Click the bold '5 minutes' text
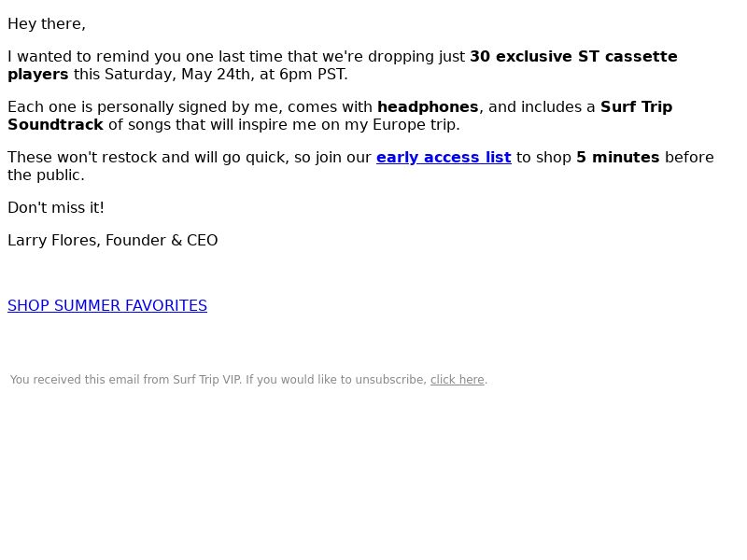The image size is (747, 560). point(618,157)
